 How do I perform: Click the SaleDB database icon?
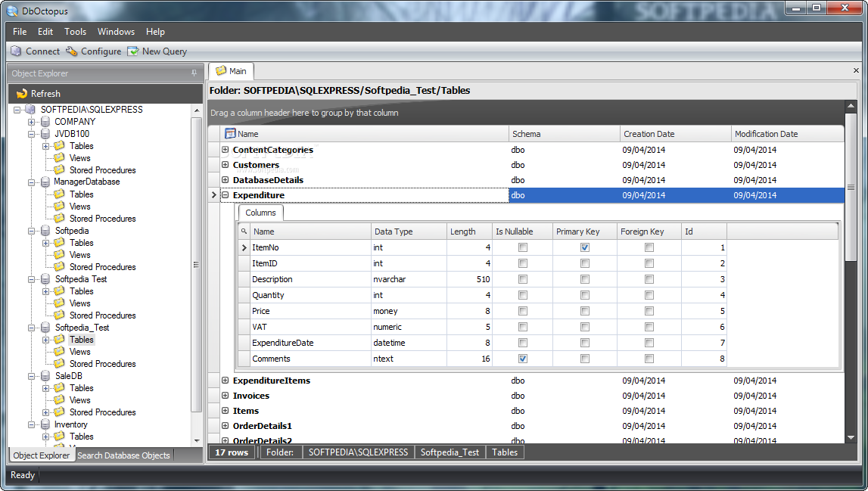pyautogui.click(x=45, y=376)
